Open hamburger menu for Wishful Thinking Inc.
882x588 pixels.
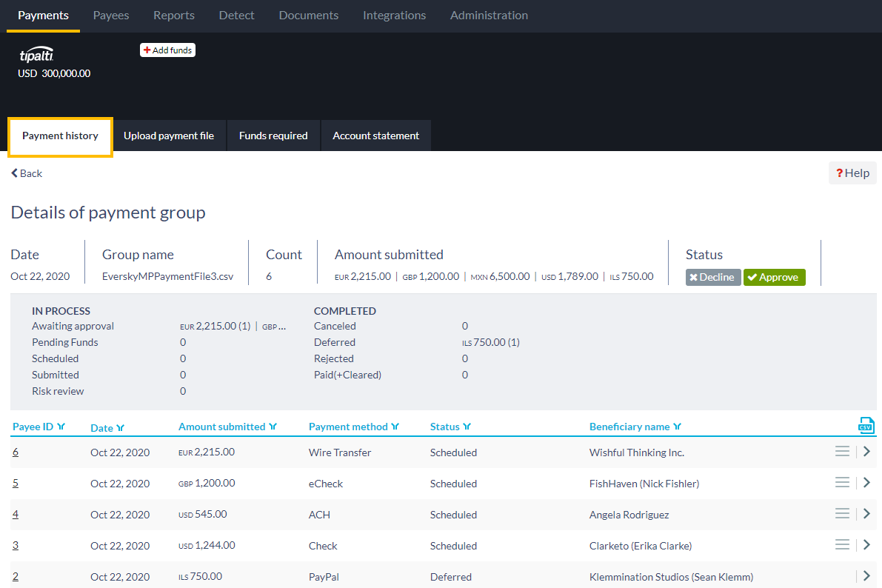click(x=842, y=452)
